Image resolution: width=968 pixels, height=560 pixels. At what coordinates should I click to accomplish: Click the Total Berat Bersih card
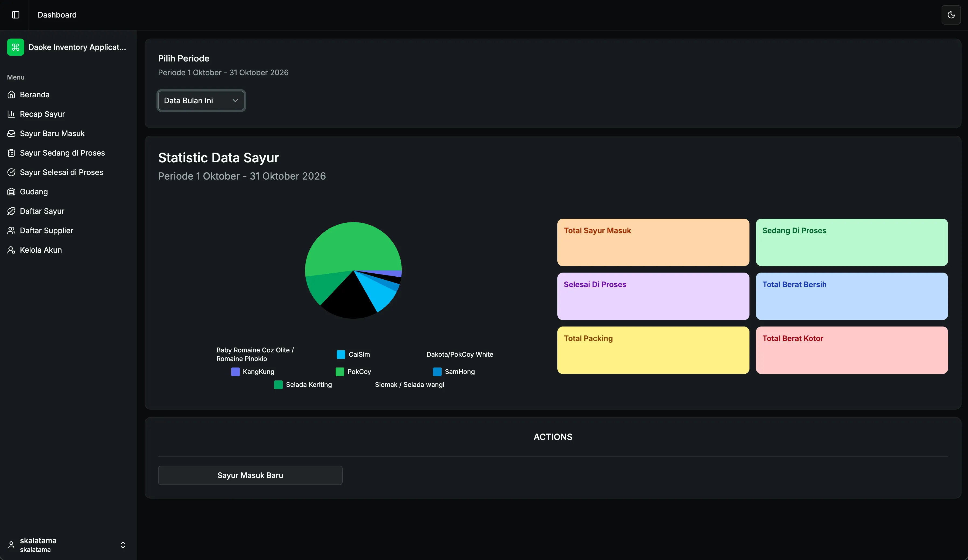click(852, 296)
